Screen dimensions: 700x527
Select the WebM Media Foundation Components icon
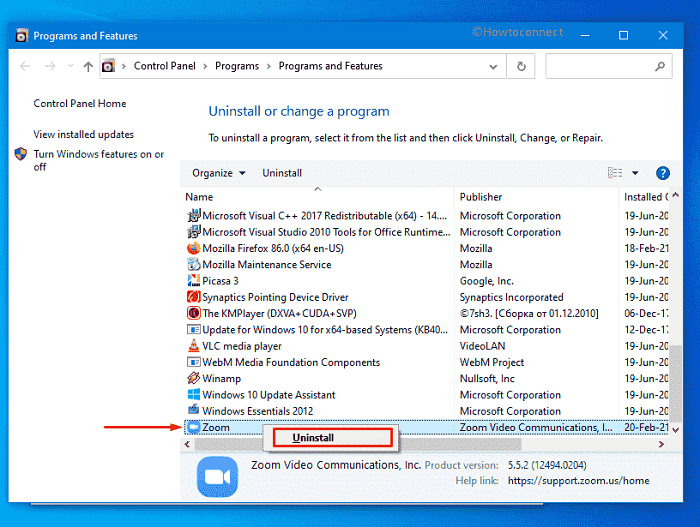tap(193, 362)
